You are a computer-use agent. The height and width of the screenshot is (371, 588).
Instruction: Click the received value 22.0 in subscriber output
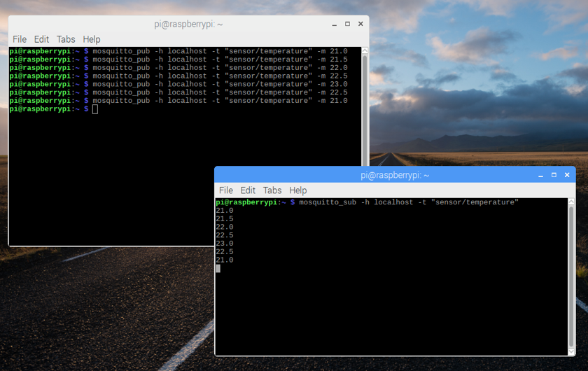pos(225,227)
